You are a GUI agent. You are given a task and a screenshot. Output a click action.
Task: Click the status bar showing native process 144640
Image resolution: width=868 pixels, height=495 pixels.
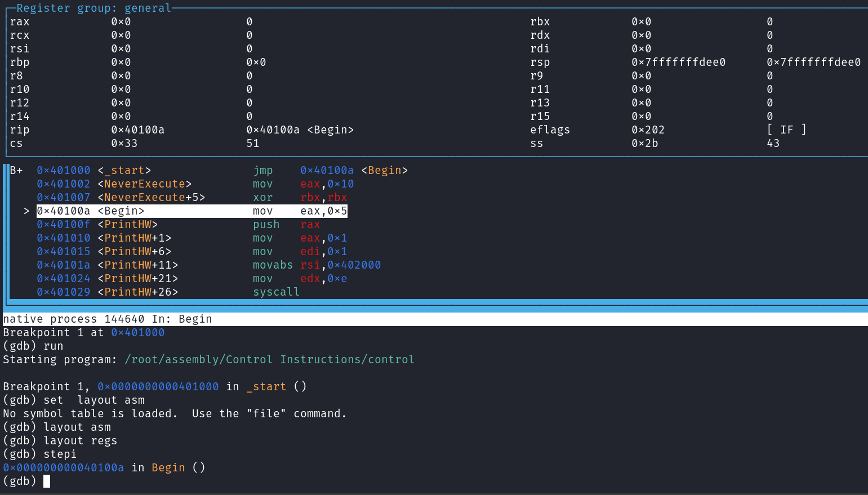107,319
